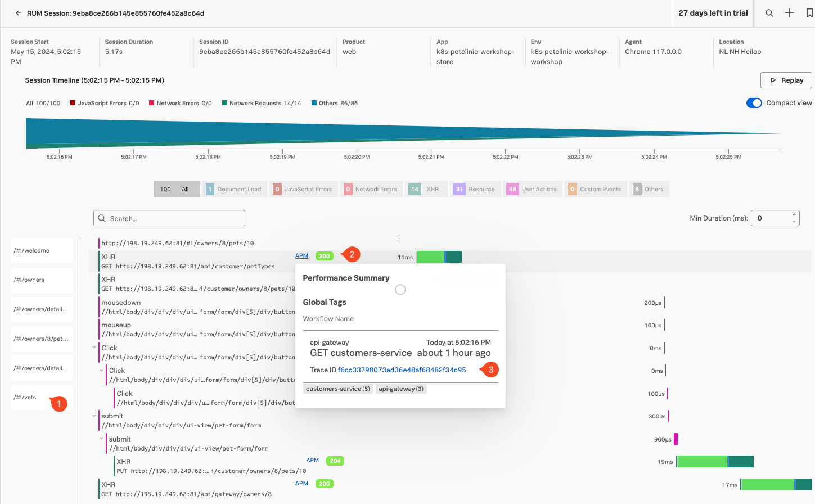Filter by User Actions events

coord(532,189)
